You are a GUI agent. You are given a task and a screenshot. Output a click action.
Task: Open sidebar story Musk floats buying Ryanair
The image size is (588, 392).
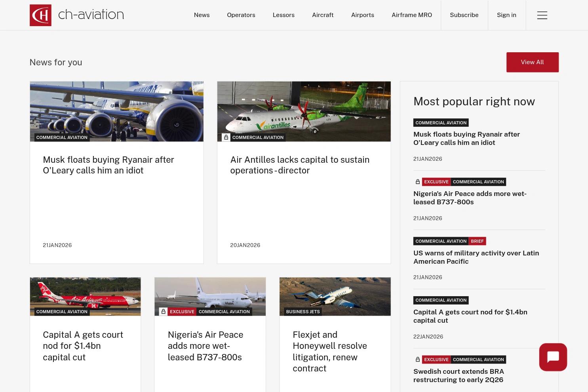coord(466,139)
